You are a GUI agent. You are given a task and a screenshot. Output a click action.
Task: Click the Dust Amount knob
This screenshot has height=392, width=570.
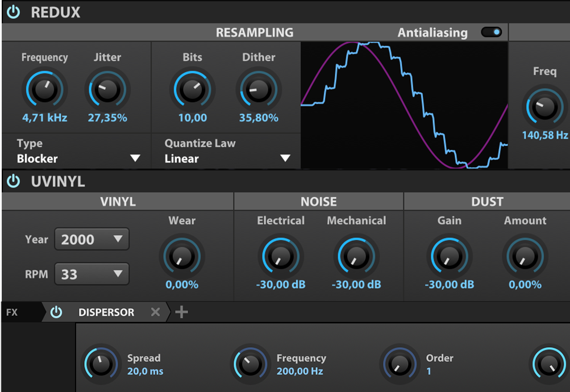click(525, 256)
